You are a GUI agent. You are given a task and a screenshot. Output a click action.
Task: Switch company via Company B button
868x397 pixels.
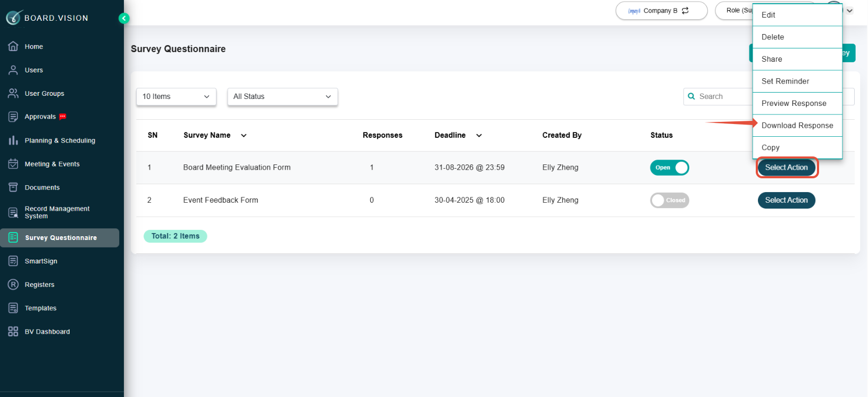662,11
